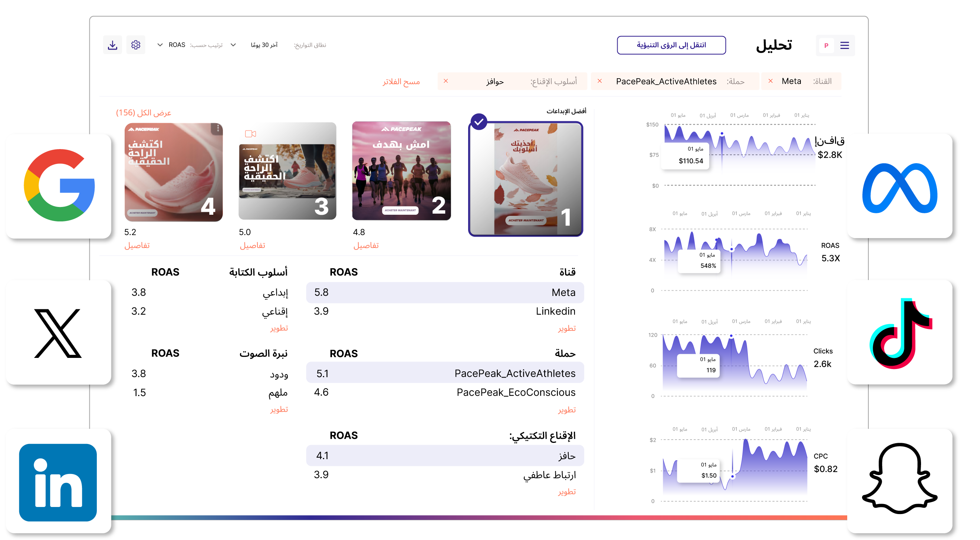Open creative thumbnail number 2 with runners

[401, 171]
